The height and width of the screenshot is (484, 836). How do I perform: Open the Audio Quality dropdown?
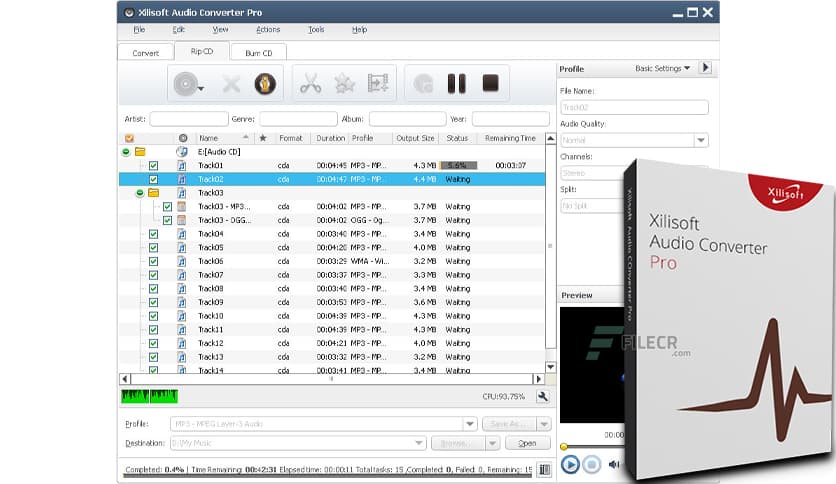point(701,140)
